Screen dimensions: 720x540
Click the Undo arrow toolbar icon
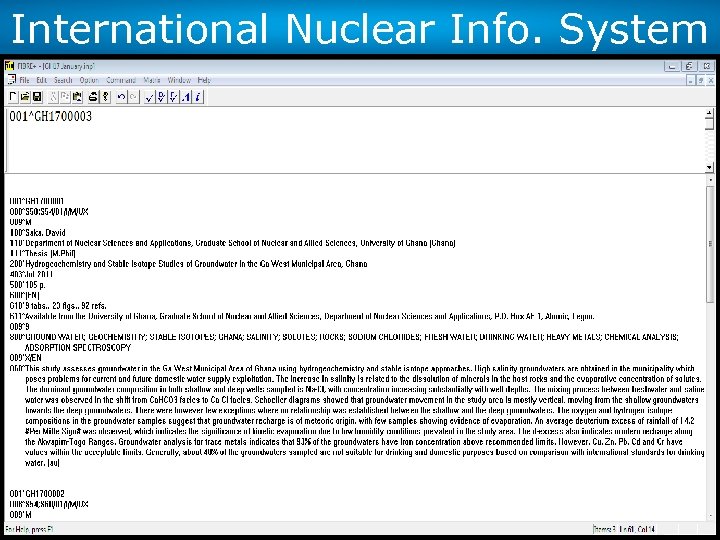(121, 97)
